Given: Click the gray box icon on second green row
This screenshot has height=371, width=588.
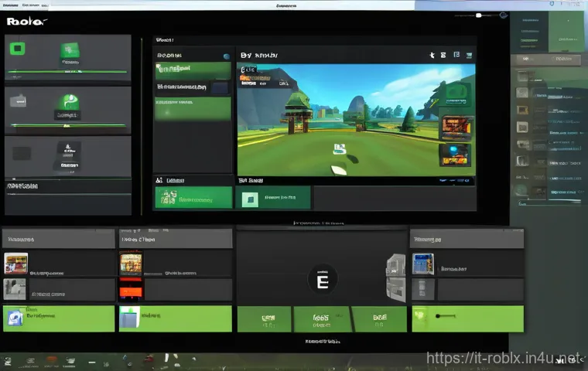Looking at the screenshot, I should 130,318.
